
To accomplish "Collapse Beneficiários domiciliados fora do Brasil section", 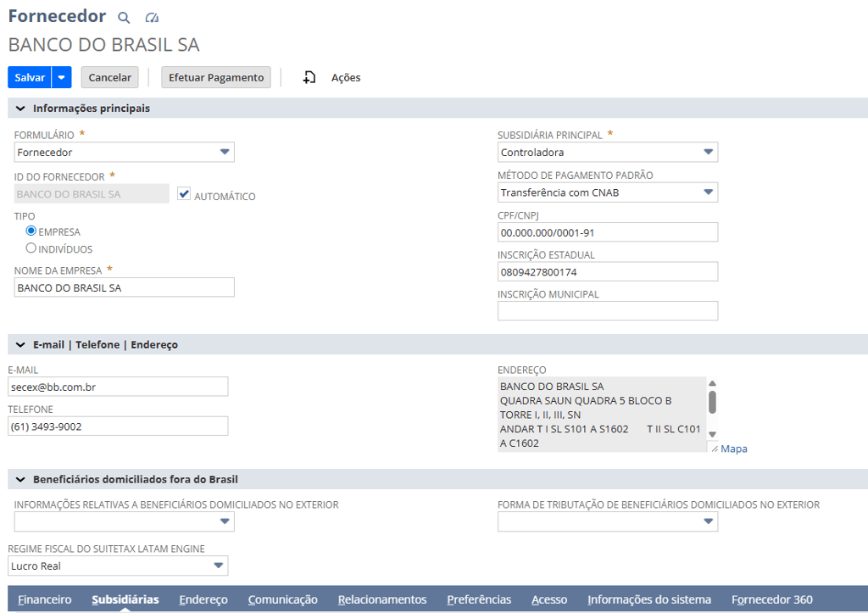I will 20,480.
